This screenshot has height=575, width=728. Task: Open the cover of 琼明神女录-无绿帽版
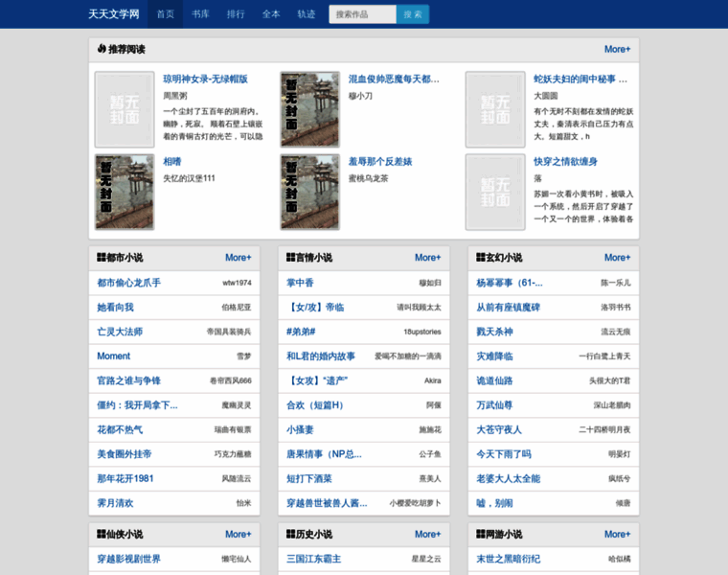tap(125, 109)
